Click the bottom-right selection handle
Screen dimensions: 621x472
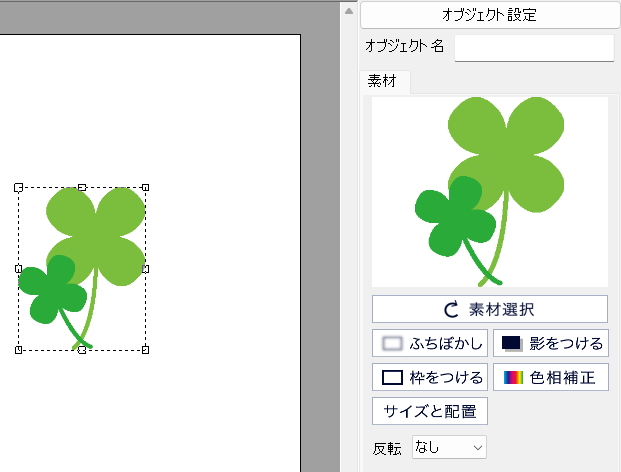tap(145, 350)
